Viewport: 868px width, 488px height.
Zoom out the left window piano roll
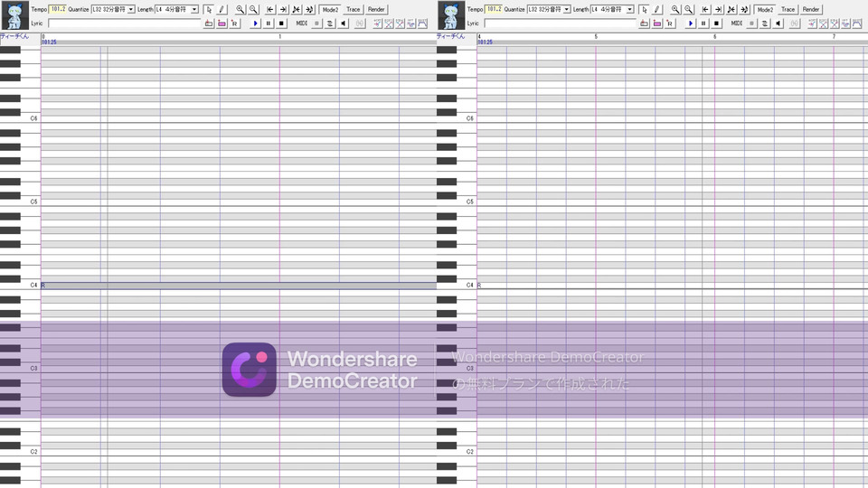click(x=253, y=9)
